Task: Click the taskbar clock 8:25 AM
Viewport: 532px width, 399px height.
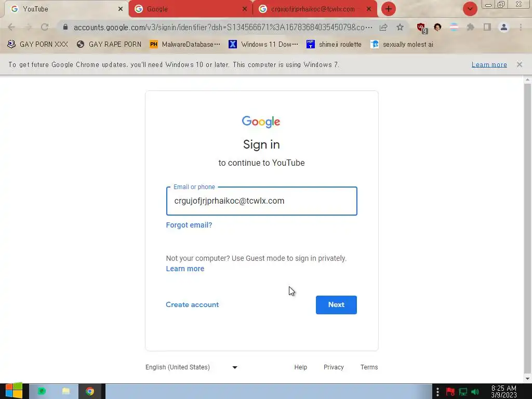Action: (504, 391)
